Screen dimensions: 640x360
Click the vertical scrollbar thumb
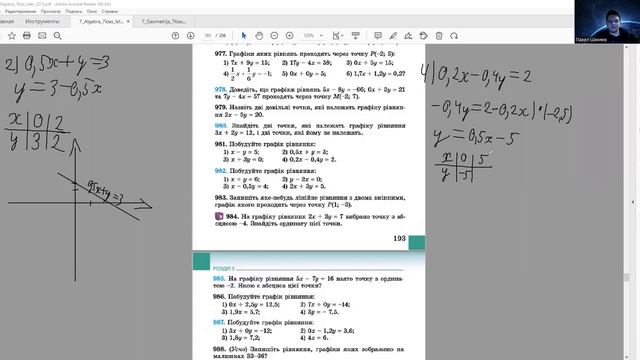click(627, 277)
